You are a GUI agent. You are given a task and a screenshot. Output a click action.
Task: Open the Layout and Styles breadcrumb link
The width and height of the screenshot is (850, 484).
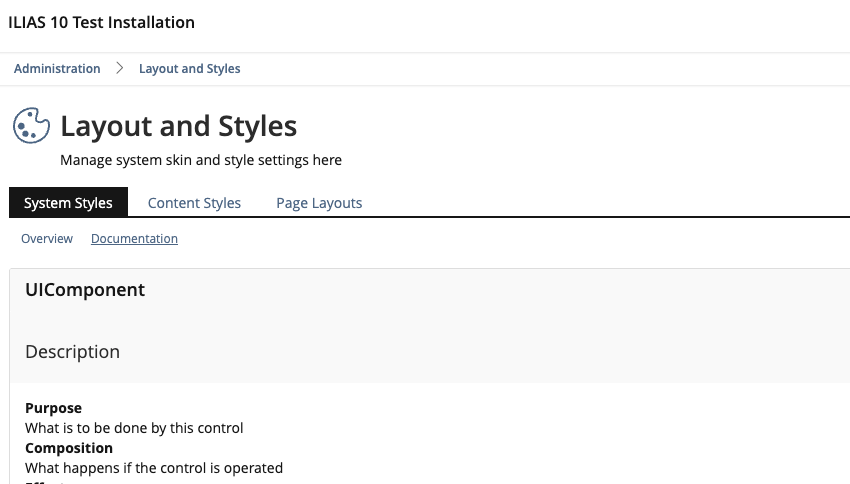point(189,69)
